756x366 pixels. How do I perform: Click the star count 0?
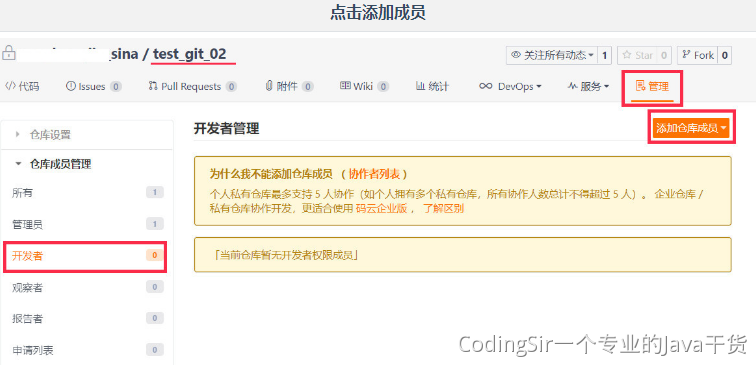point(663,55)
